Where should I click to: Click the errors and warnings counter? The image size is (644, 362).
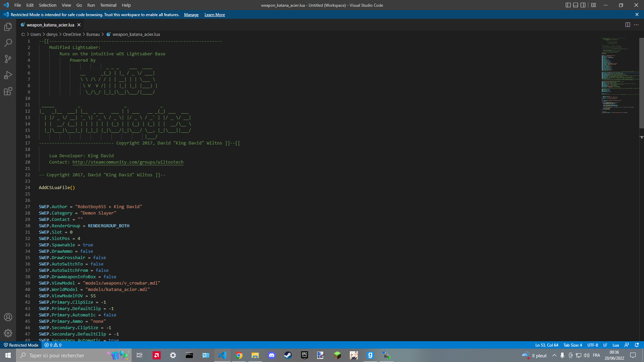[53, 345]
